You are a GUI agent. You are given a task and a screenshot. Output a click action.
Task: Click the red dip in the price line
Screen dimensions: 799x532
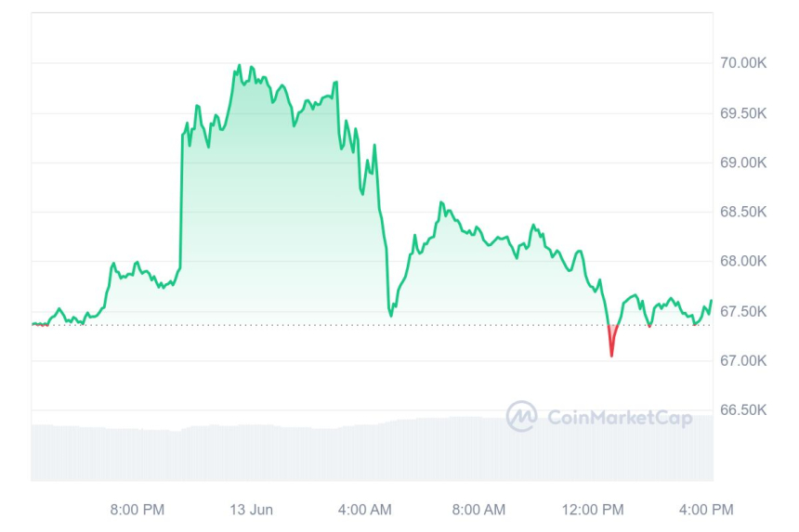[611, 349]
